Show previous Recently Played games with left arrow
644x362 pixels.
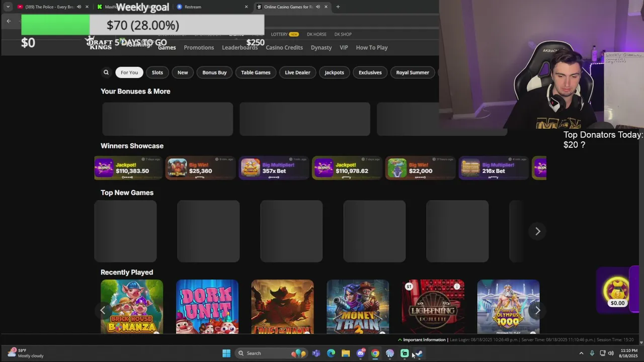(x=103, y=310)
